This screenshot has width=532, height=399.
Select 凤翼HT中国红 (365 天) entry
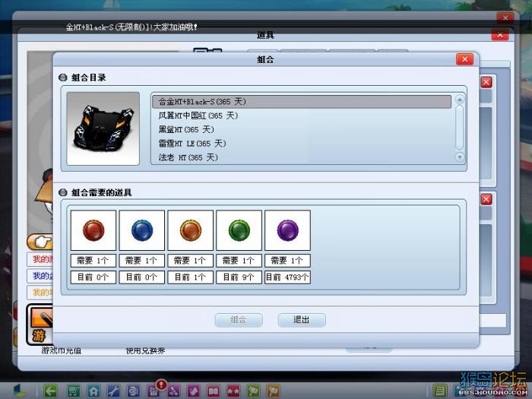pos(302,116)
